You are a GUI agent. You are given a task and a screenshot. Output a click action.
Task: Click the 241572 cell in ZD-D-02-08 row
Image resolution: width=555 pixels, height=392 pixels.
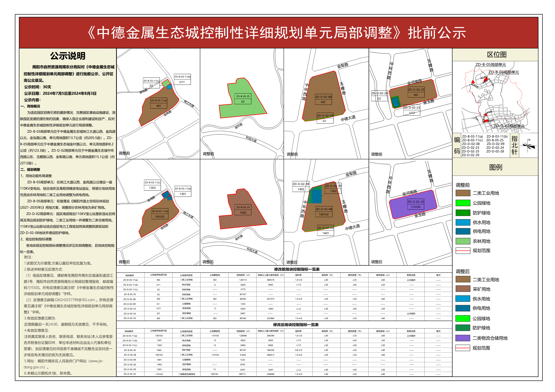[271, 299]
